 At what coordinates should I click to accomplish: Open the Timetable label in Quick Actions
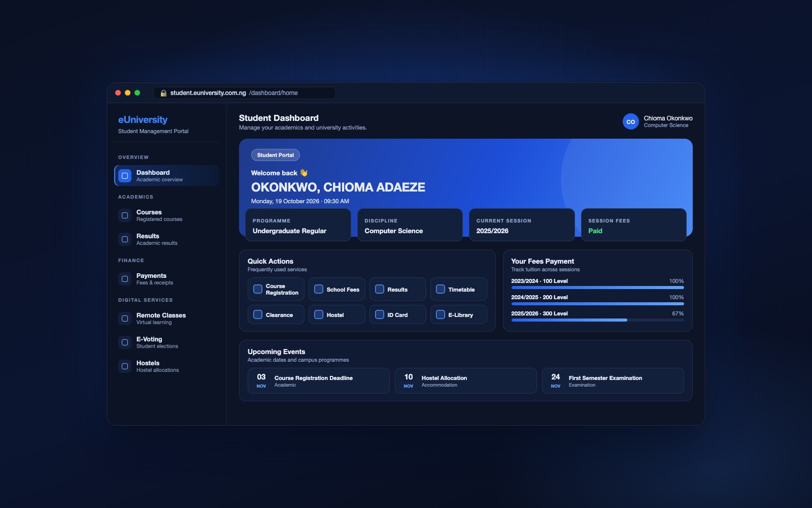(x=461, y=290)
